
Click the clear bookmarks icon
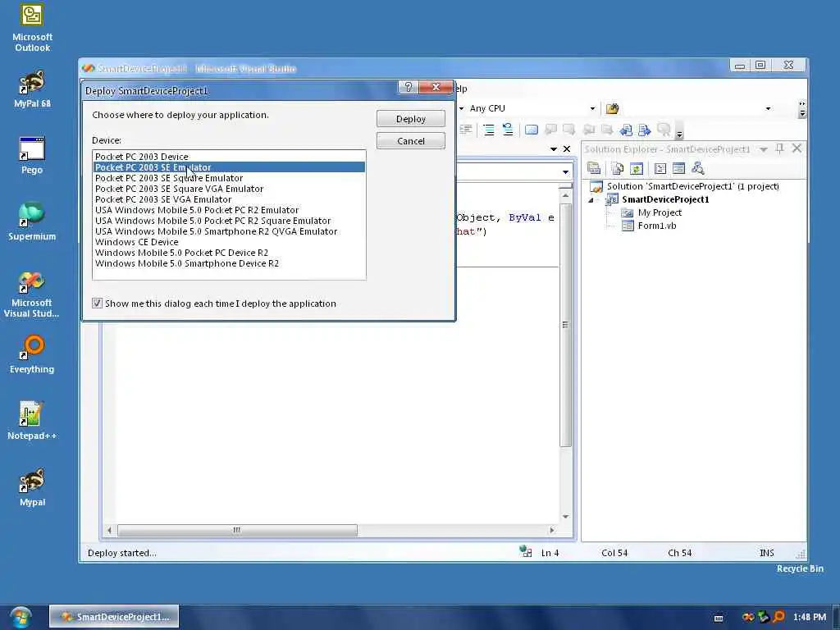click(x=664, y=130)
